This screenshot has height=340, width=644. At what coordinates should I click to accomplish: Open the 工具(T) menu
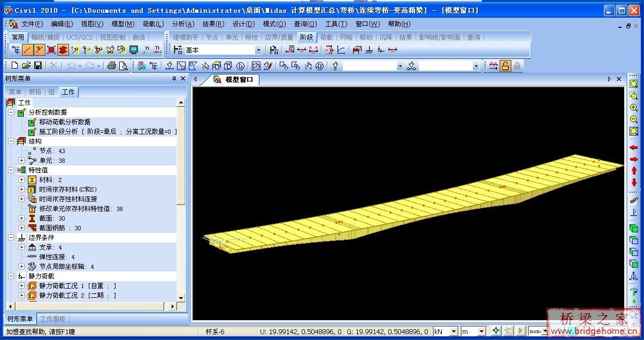(x=336, y=24)
